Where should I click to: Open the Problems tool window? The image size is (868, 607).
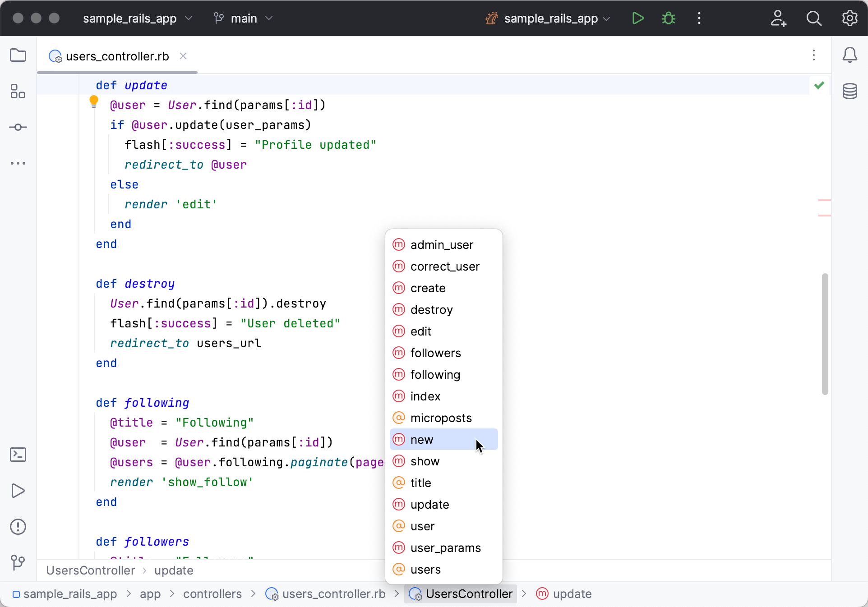coord(18,527)
